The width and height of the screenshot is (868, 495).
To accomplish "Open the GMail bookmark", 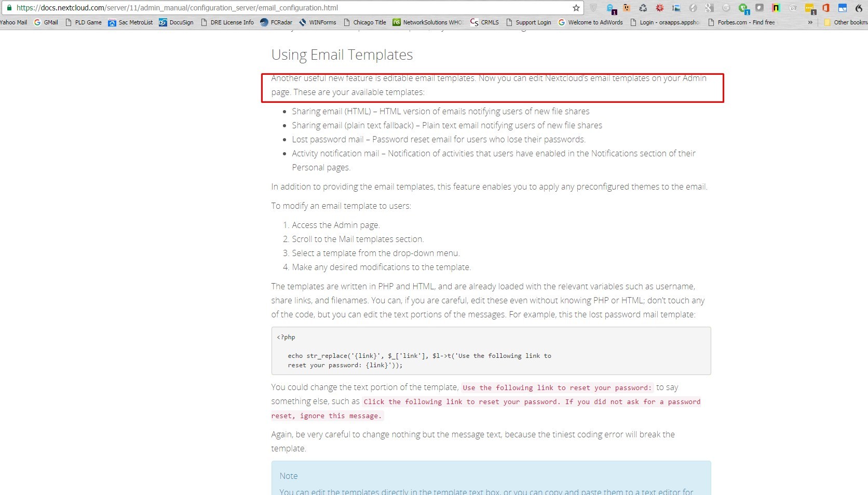I will pos(46,22).
